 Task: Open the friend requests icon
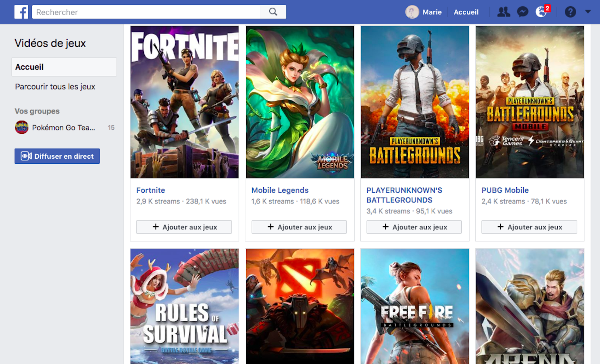(x=503, y=12)
